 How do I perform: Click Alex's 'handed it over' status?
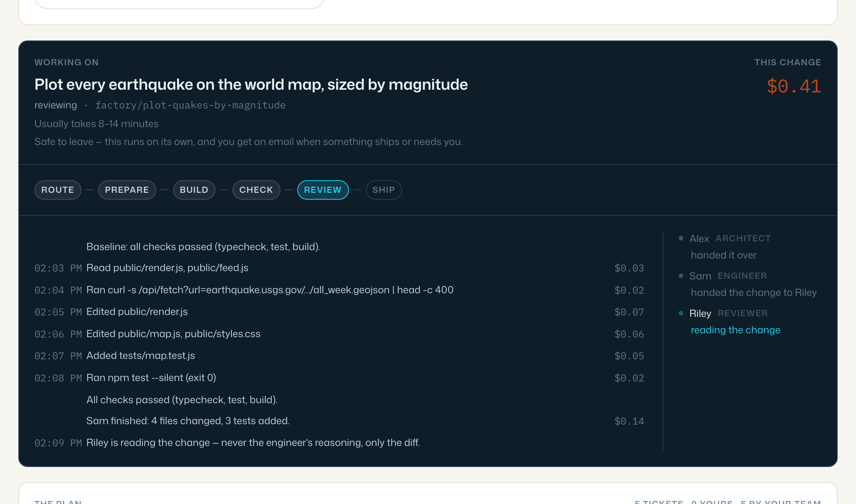pos(724,255)
